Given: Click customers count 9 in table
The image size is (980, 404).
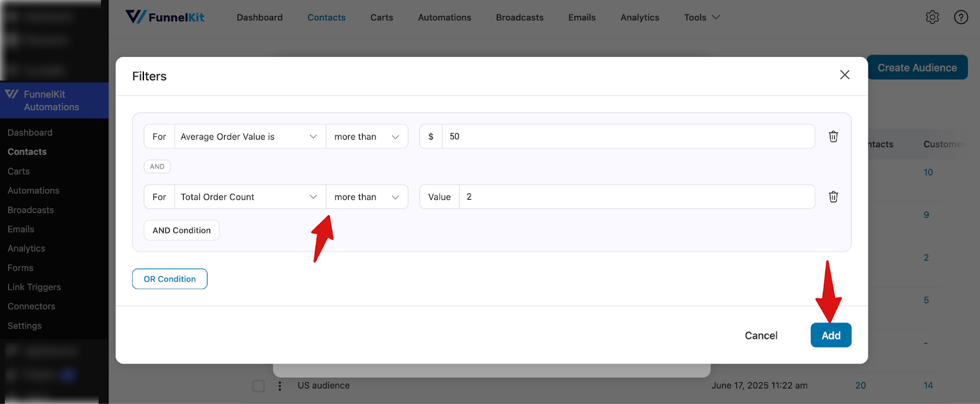Looking at the screenshot, I should (926, 215).
